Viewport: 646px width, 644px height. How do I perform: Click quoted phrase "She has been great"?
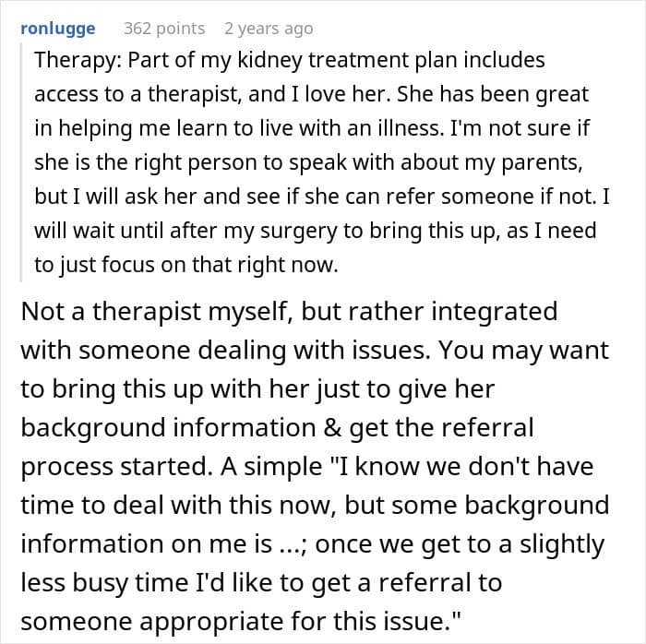[x=502, y=95]
